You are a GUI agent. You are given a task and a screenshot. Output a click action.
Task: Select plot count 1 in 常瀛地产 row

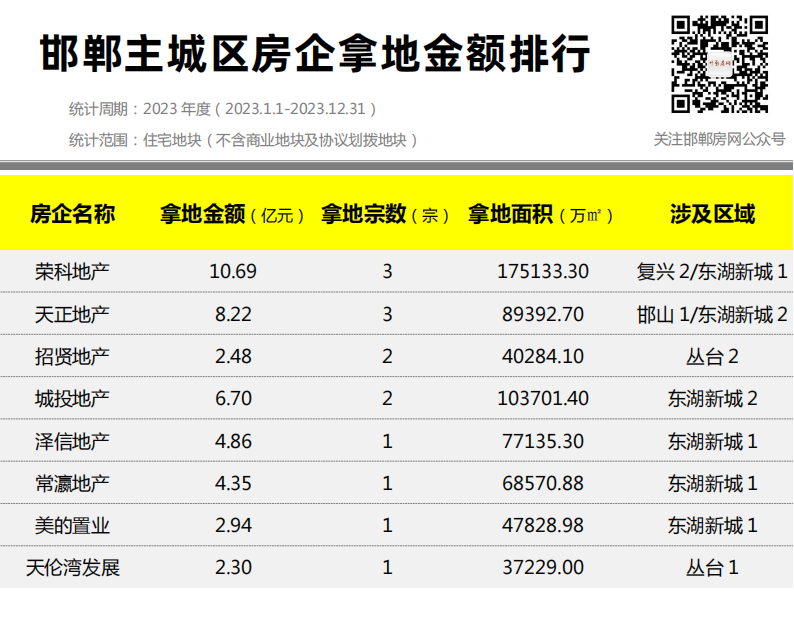click(387, 484)
